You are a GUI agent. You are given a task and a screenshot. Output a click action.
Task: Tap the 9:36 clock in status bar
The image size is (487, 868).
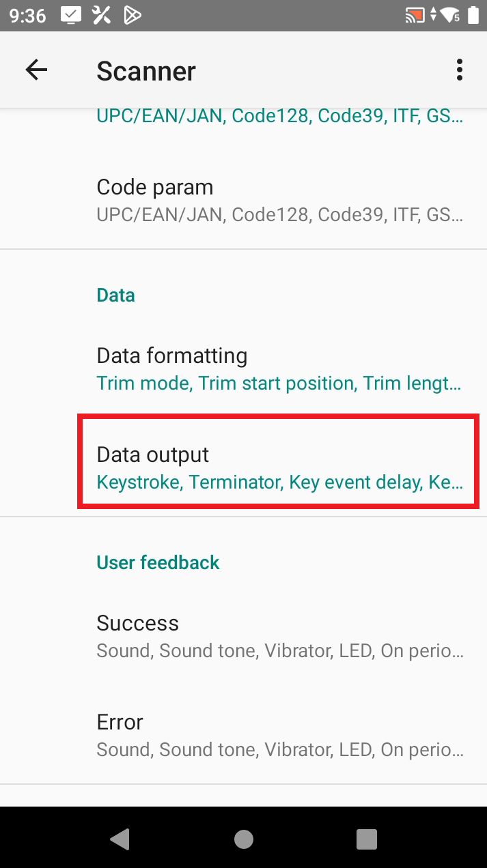[28, 15]
